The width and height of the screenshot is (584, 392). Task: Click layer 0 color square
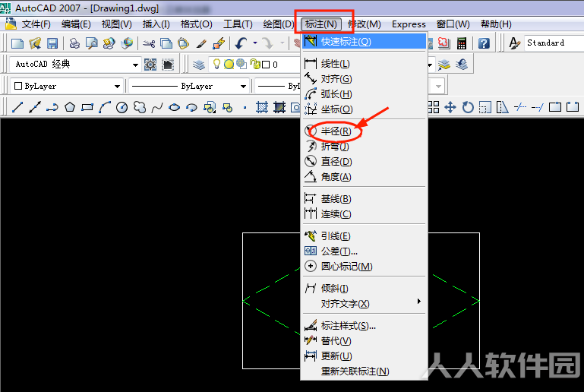pyautogui.click(x=266, y=65)
